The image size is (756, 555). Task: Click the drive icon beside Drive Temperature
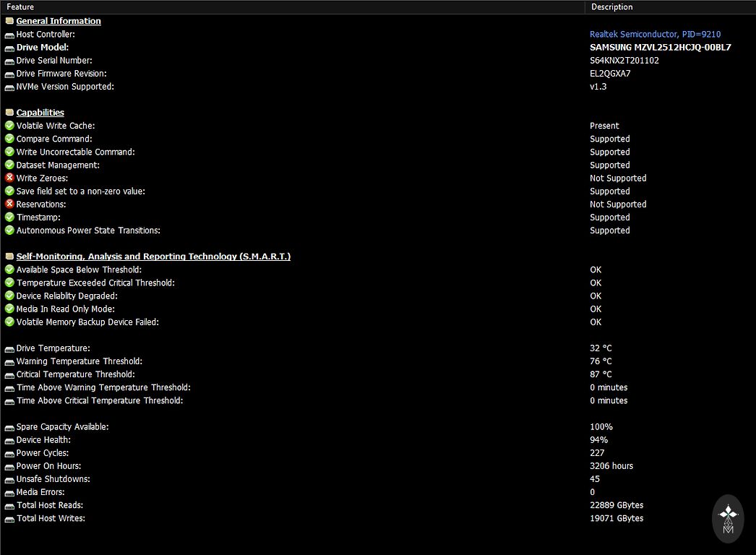pos(9,348)
